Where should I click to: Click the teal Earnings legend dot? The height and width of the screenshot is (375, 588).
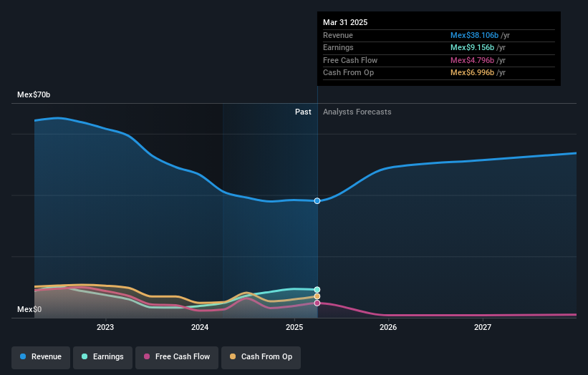pos(85,356)
